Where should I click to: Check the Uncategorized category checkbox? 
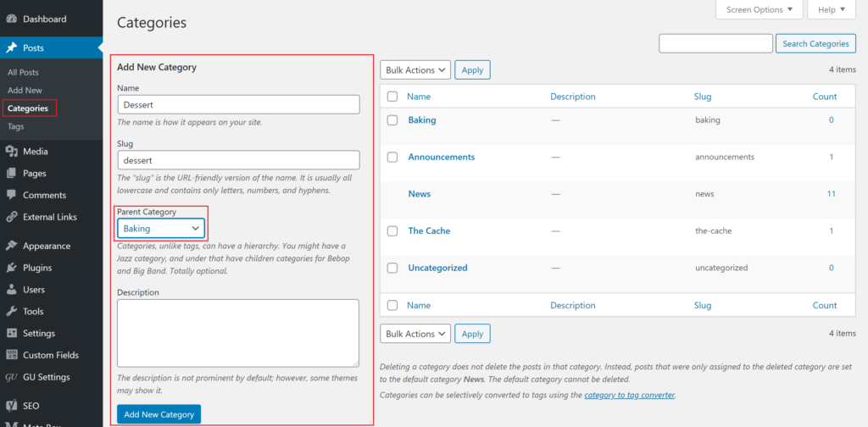[x=392, y=269]
